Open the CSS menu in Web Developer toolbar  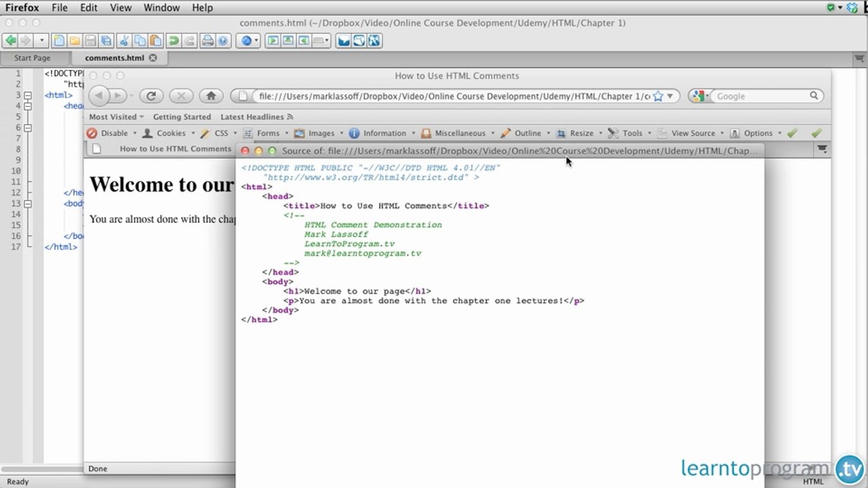(218, 134)
